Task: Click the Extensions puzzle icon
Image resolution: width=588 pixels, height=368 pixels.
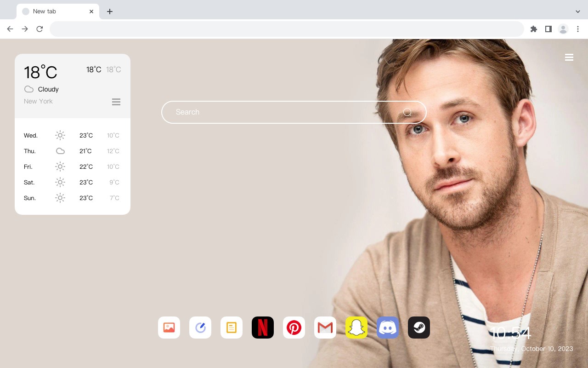Action: tap(534, 29)
